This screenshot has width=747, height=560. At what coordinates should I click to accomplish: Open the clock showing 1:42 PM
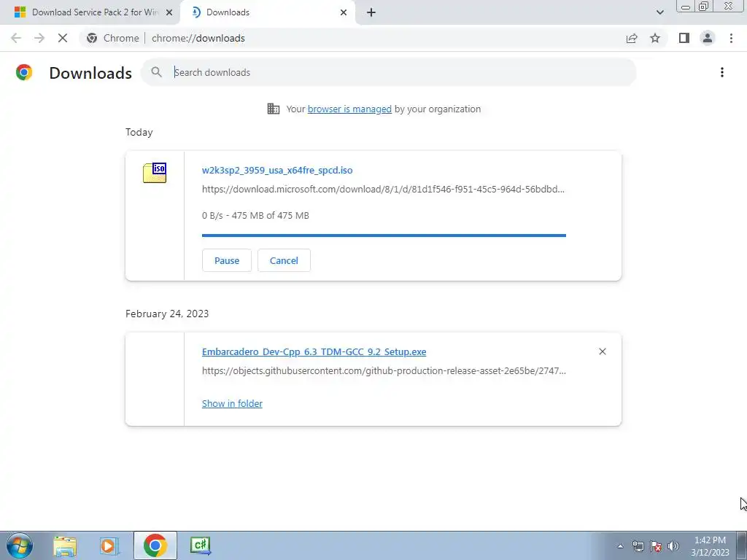tap(710, 545)
